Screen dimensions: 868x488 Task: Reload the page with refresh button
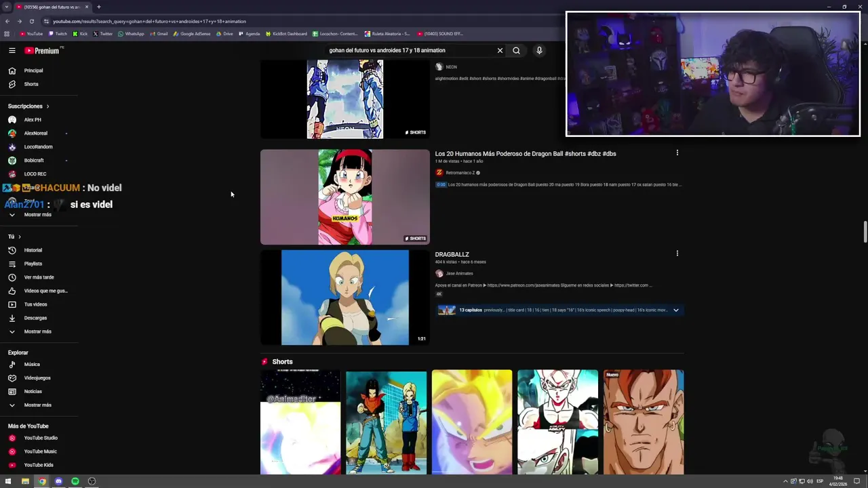click(x=31, y=21)
